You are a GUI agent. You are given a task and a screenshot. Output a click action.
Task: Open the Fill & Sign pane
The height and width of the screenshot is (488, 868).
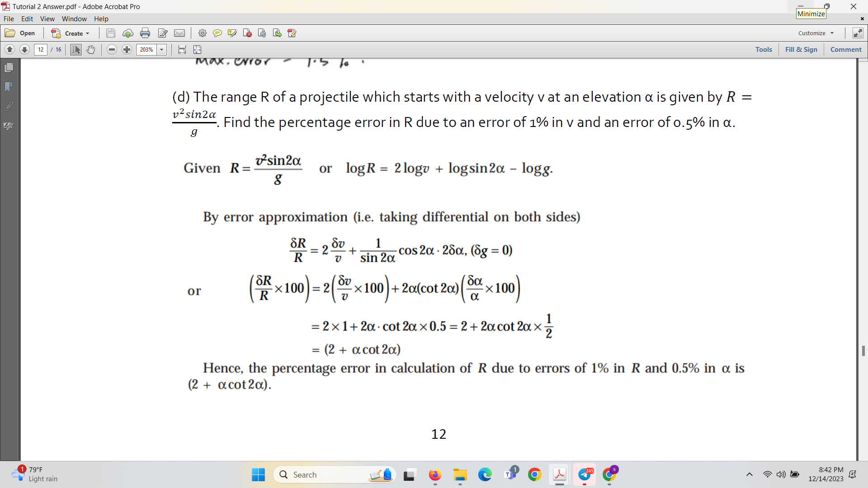(x=801, y=50)
